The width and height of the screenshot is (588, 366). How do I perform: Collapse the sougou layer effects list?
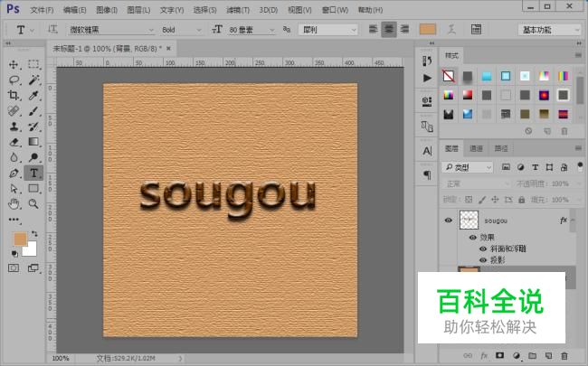pyautogui.click(x=573, y=221)
